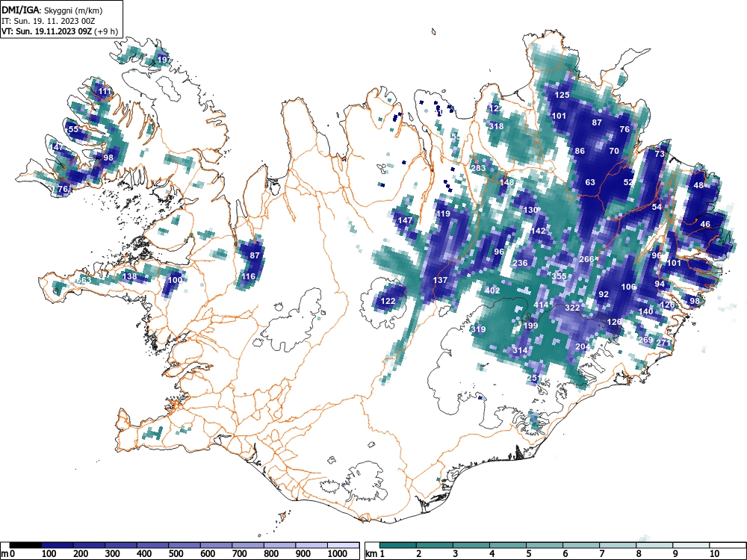
Task: Click visibility value 119 on the map
Action: click(443, 214)
